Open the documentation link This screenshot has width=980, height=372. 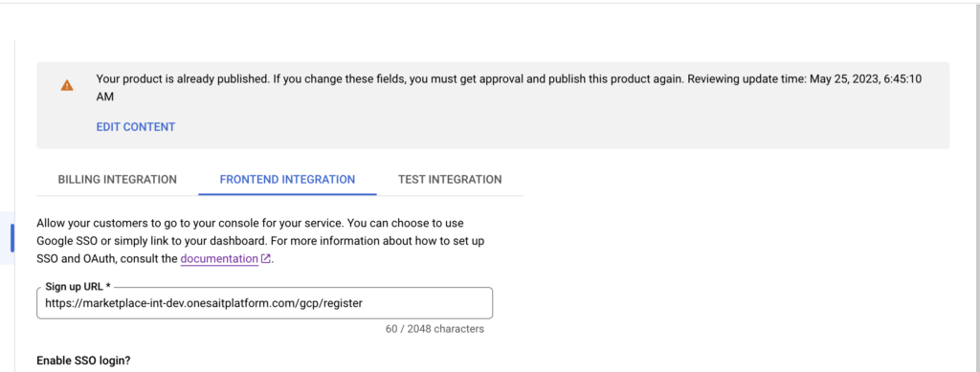pos(219,259)
